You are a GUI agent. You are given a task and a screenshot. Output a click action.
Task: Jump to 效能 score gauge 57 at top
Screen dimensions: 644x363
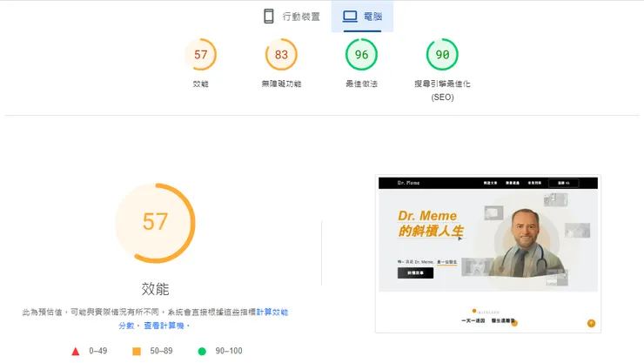pos(200,55)
